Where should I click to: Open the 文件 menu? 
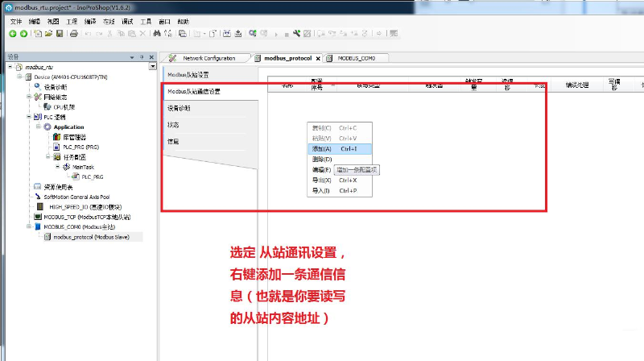pos(16,22)
